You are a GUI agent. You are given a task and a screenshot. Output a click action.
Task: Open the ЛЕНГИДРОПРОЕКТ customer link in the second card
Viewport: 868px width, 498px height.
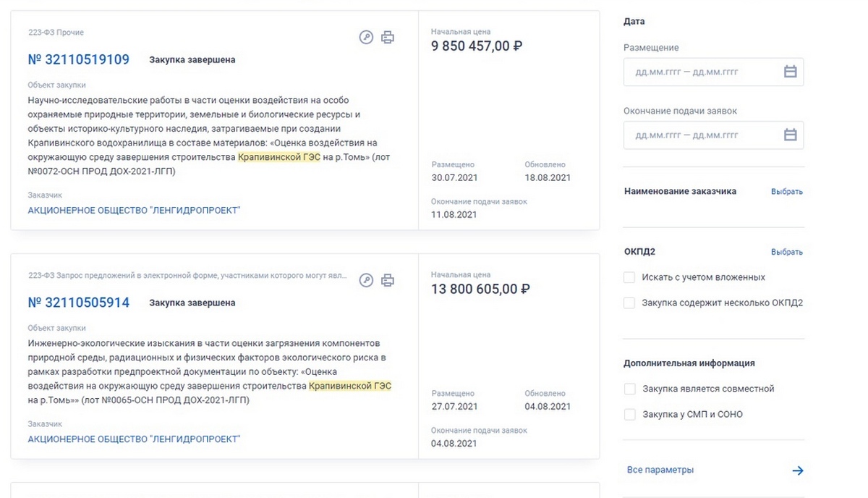coord(134,439)
